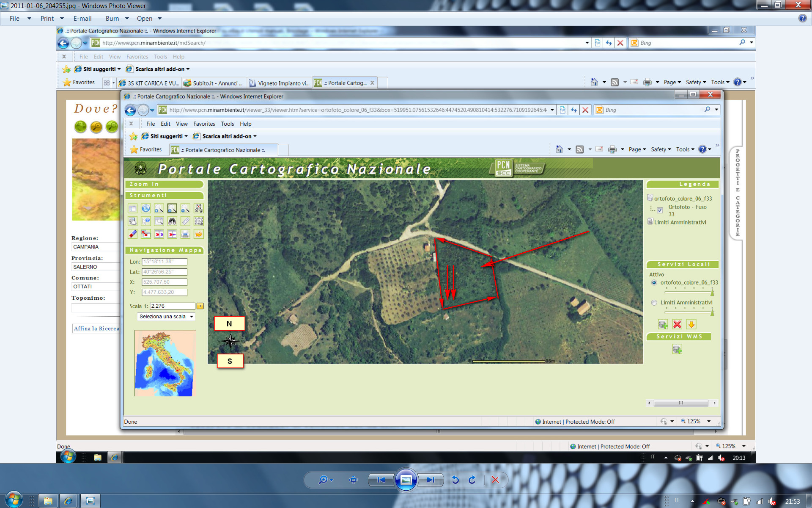Screen dimensions: 812x508
Task: Start the slideshow in Photo Viewer
Action: click(x=406, y=480)
